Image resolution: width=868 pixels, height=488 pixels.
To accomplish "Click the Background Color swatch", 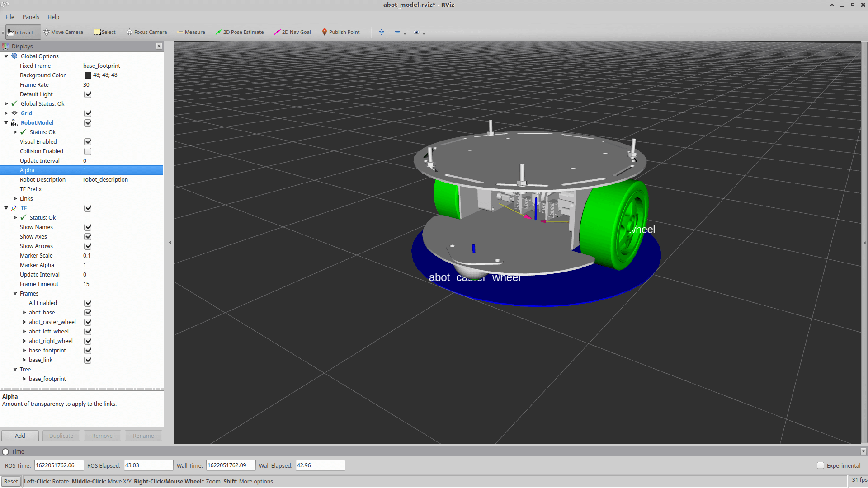I will [x=88, y=75].
